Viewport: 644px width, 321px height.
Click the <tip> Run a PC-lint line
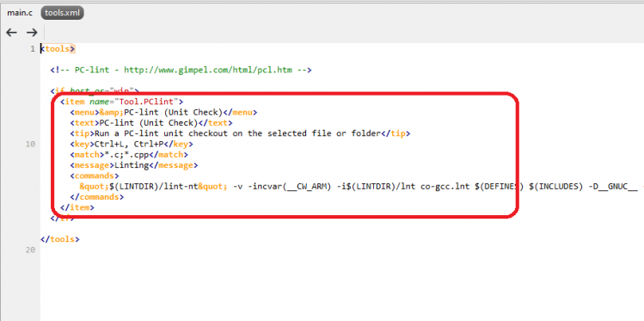point(240,133)
